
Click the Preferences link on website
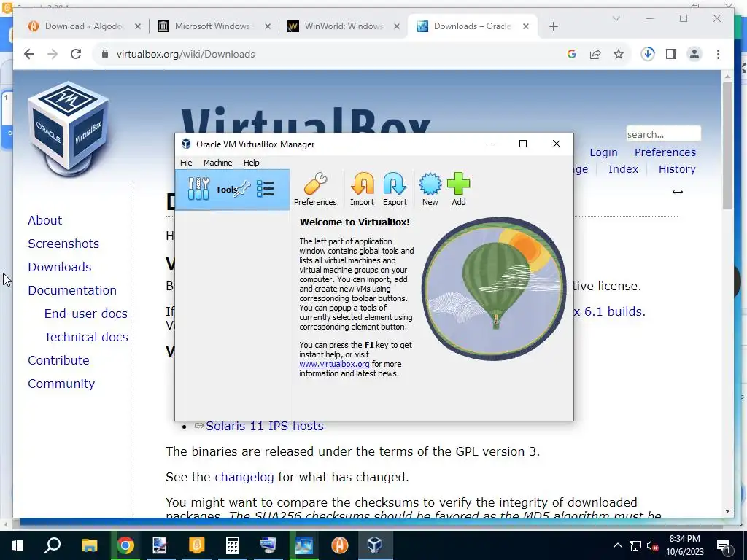tap(665, 152)
